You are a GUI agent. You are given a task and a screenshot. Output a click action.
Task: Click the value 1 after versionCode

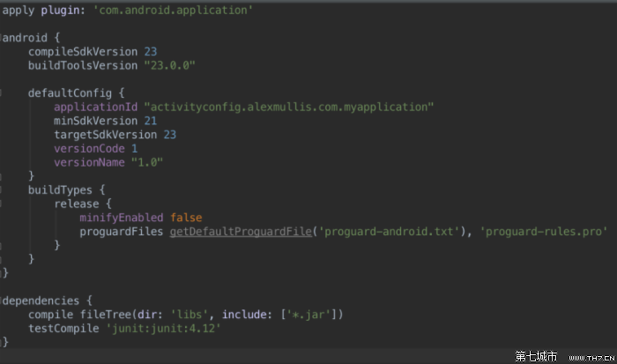tap(134, 148)
